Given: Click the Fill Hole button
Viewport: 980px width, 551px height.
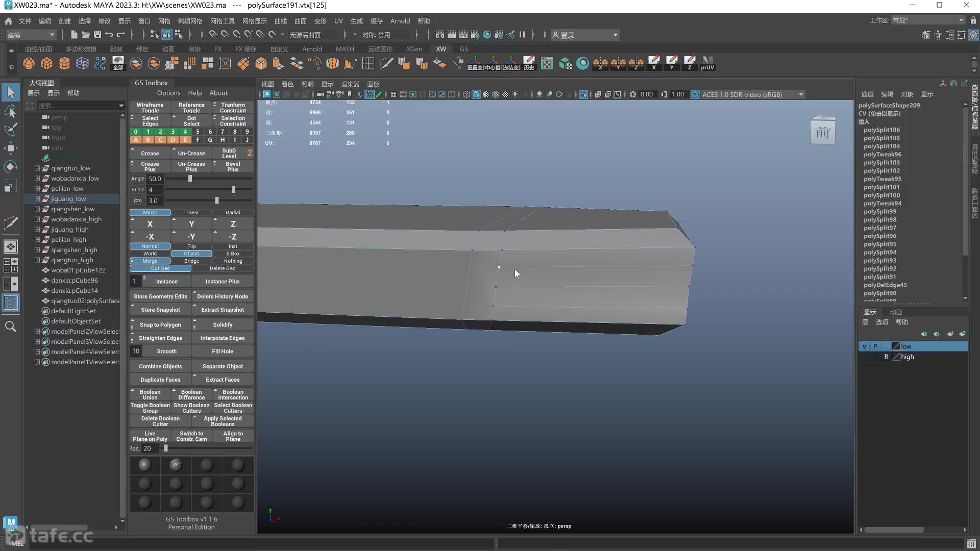Looking at the screenshot, I should pyautogui.click(x=222, y=350).
